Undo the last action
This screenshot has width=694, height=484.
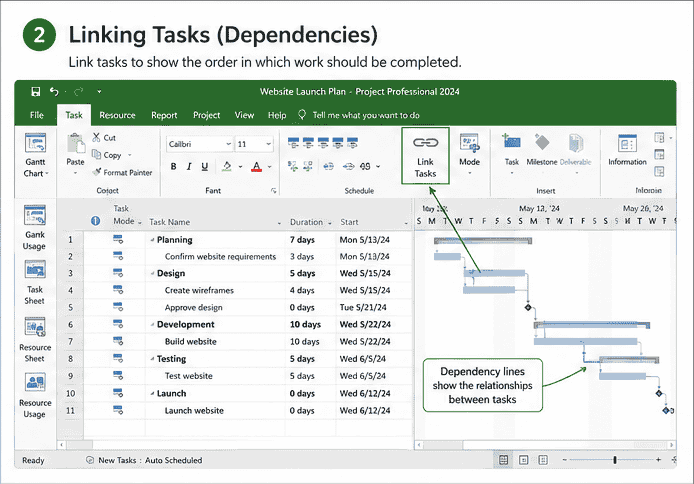tap(54, 92)
